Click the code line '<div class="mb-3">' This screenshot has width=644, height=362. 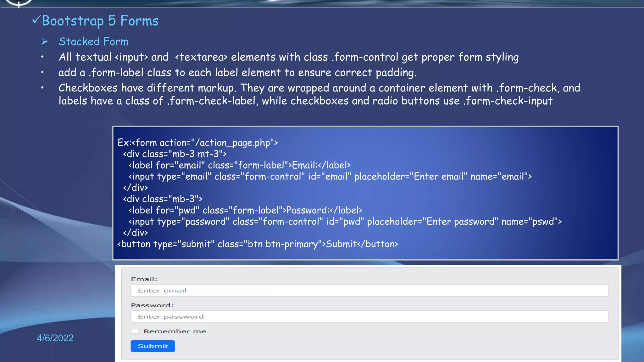coord(163,199)
